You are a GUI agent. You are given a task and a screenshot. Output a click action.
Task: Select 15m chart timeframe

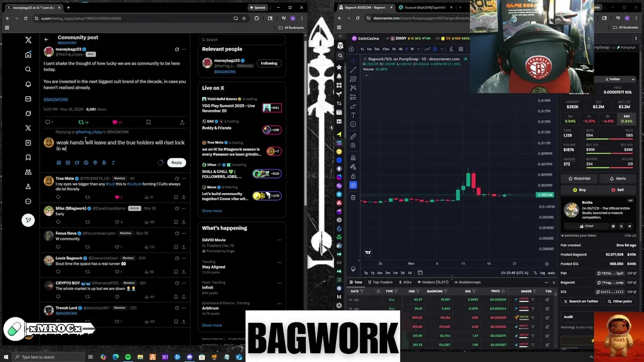[x=385, y=49]
